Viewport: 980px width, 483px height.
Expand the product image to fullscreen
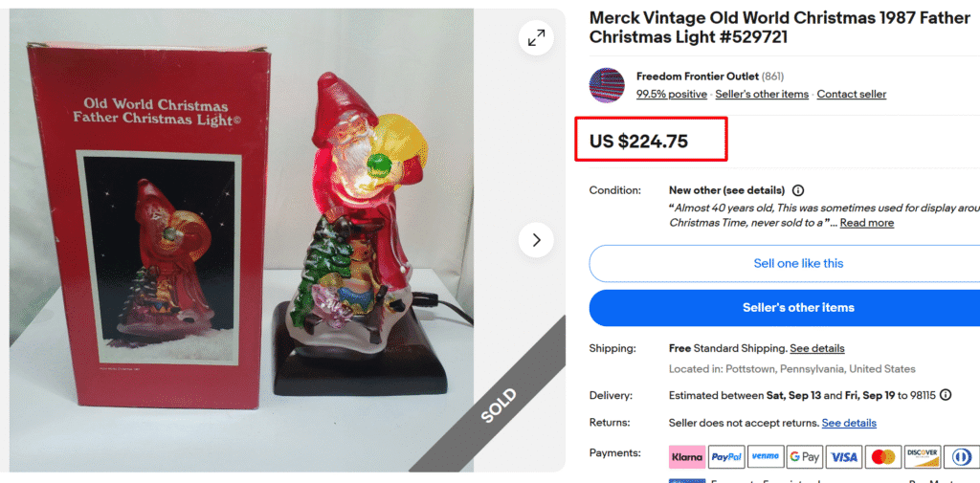click(536, 38)
